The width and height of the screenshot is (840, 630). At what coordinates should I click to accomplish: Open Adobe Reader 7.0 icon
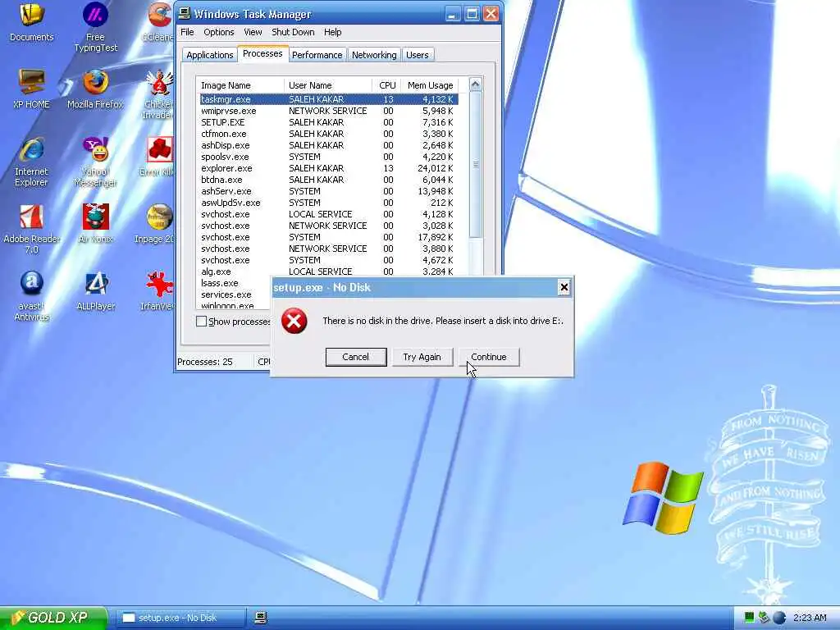point(31,228)
